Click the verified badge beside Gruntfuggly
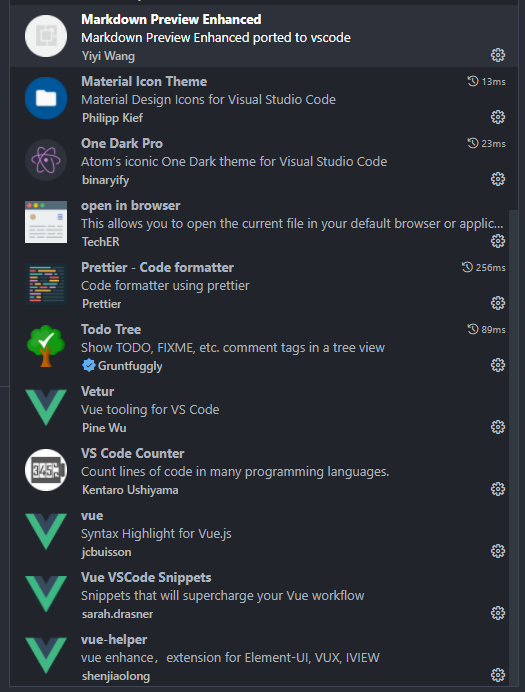This screenshot has height=692, width=525. pos(89,365)
